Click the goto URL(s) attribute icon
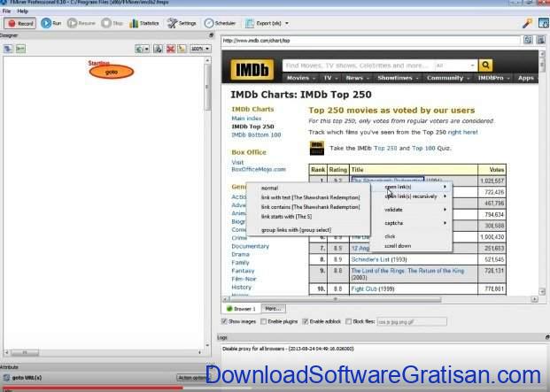 pos(6,377)
